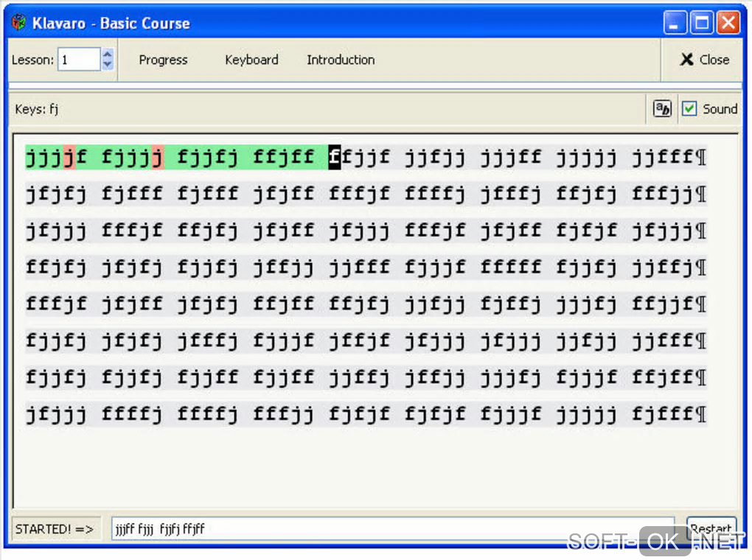
Task: Click the Lesson number input field
Action: click(x=79, y=60)
